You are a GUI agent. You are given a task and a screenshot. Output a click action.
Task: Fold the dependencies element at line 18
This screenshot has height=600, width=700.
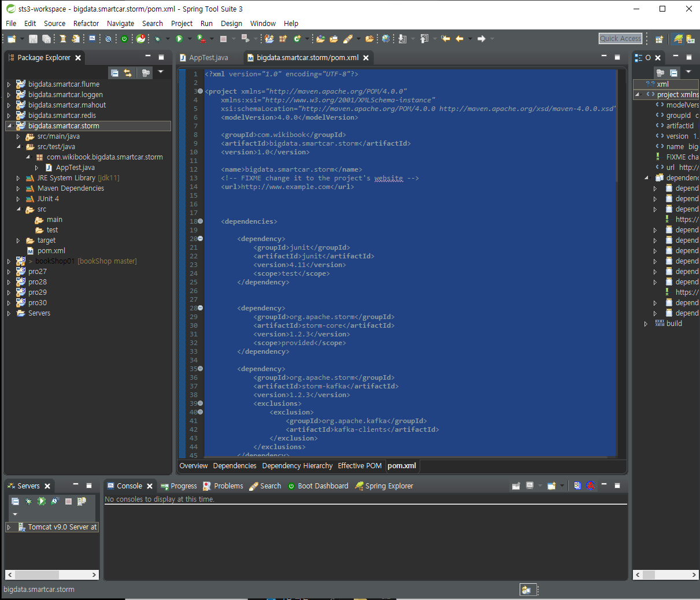click(200, 221)
